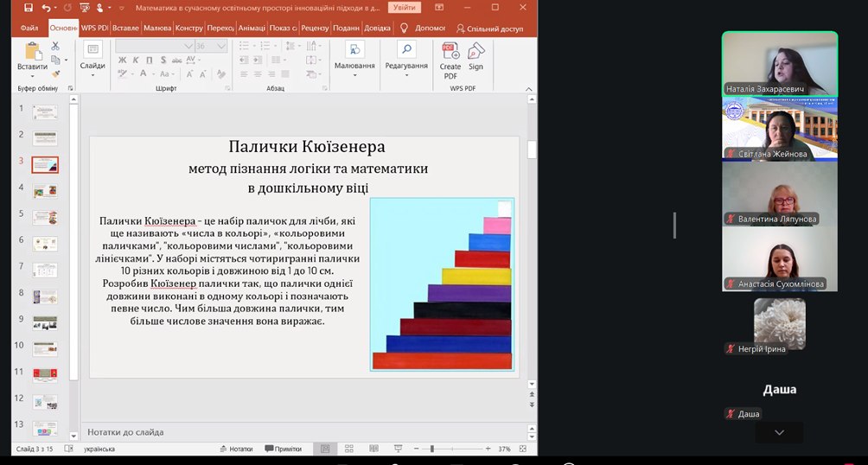
Task: Toggle the Notes pane (Нотатки)
Action: (x=236, y=449)
